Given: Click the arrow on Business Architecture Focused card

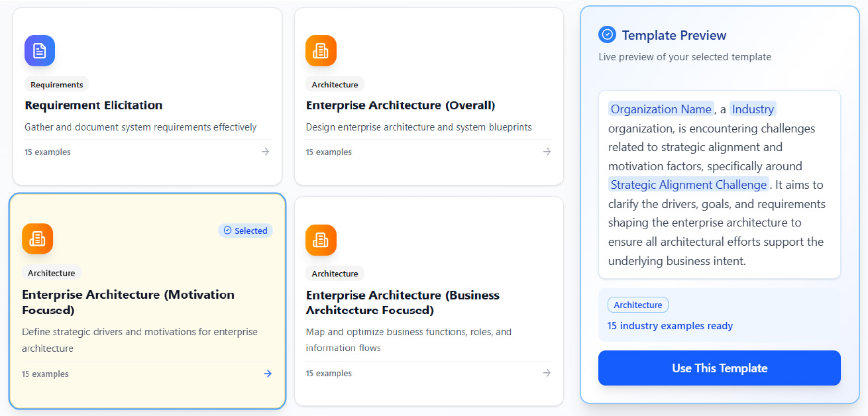Looking at the screenshot, I should coord(547,373).
